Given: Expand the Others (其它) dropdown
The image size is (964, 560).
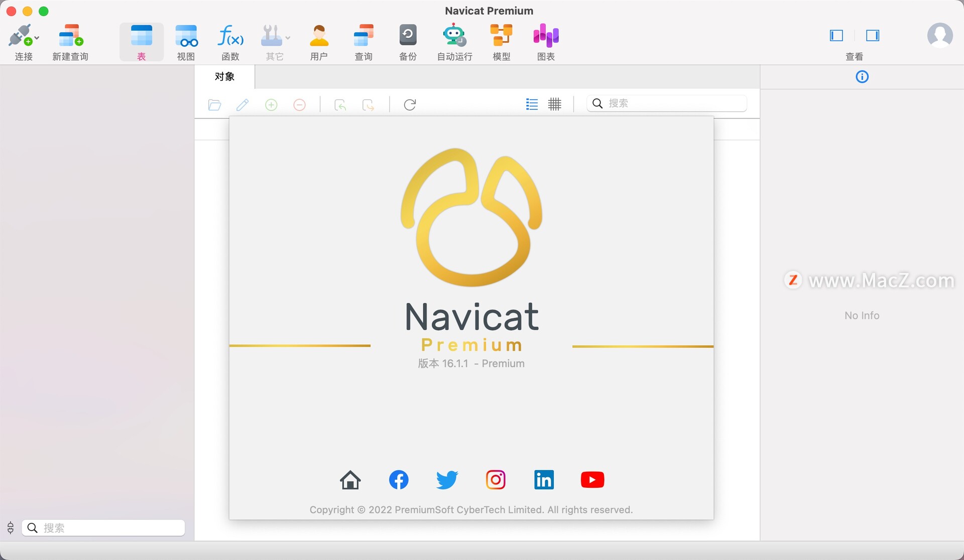Looking at the screenshot, I should 288,38.
